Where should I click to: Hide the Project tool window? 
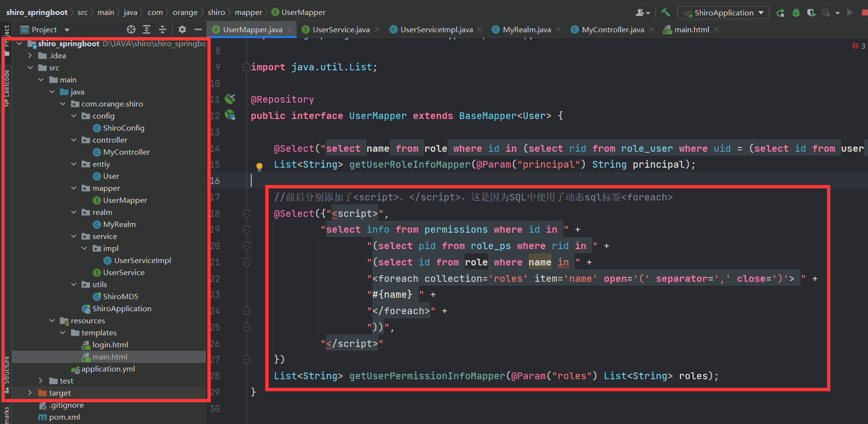198,29
